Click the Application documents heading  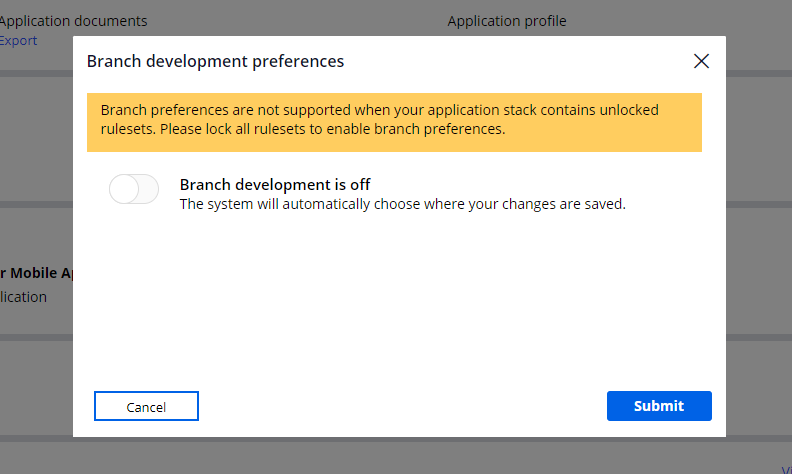pyautogui.click(x=74, y=21)
